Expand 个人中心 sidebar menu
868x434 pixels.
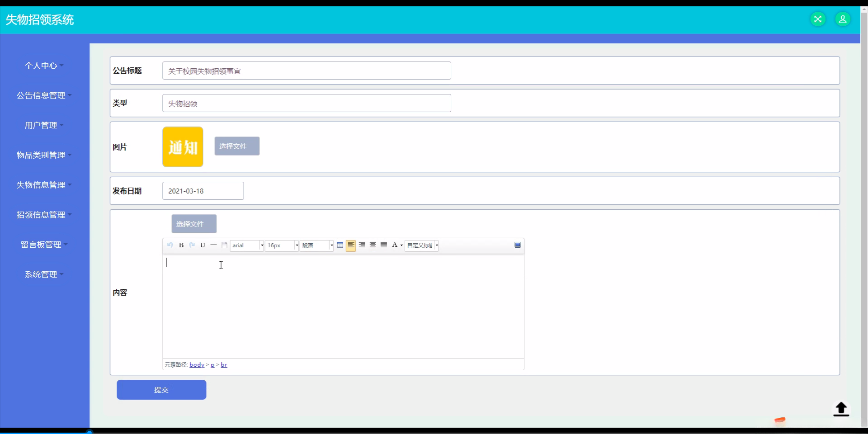[44, 66]
